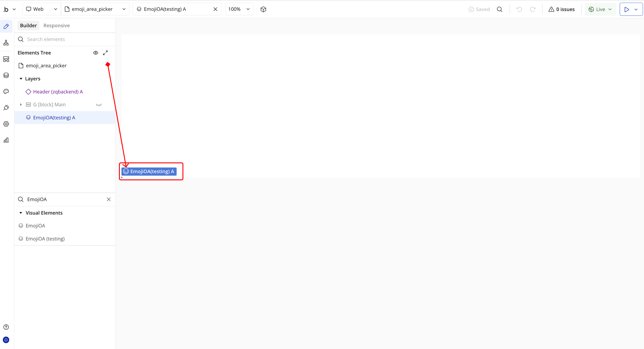Open the Styles palette icon
The height and width of the screenshot is (349, 644).
[6, 92]
